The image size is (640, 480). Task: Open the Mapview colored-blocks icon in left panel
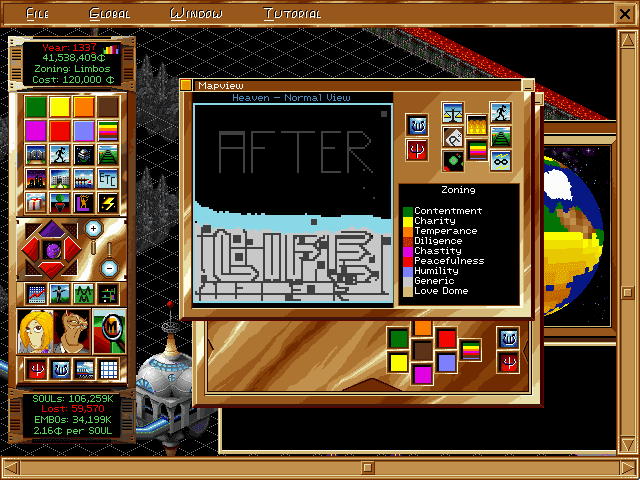click(108, 294)
